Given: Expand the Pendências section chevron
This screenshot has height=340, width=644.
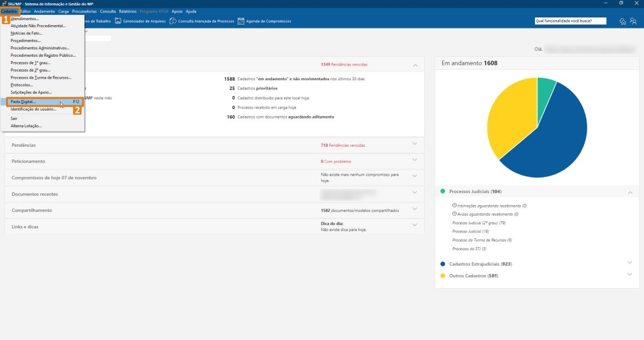Looking at the screenshot, I should pos(414,144).
